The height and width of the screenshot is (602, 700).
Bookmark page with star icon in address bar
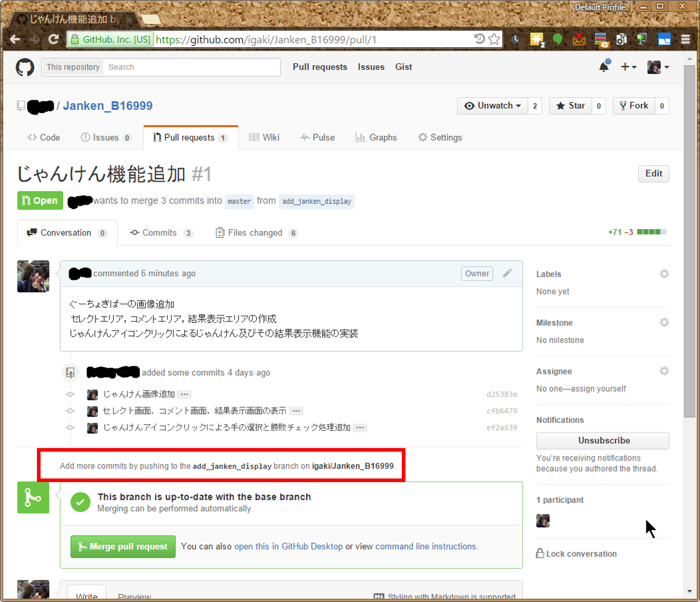494,40
